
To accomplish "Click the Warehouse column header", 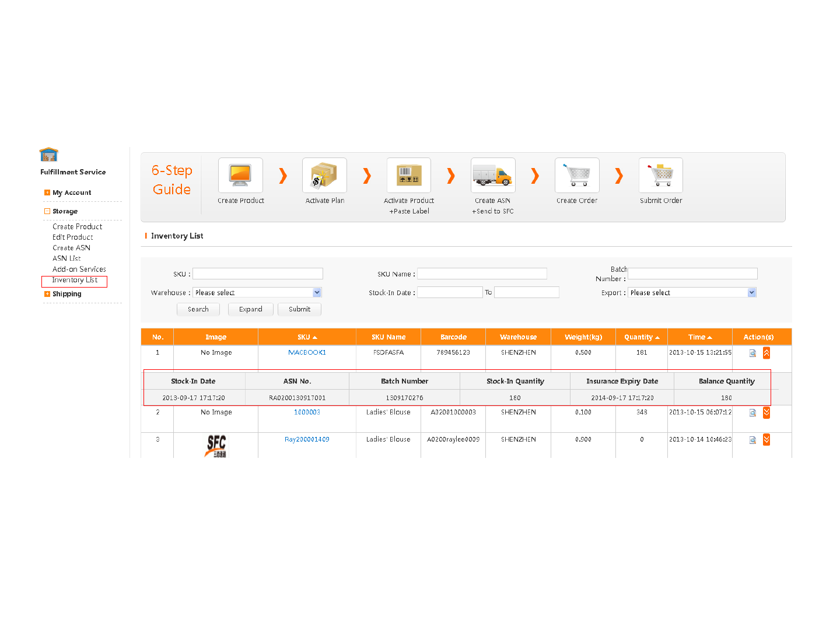I will coord(518,337).
